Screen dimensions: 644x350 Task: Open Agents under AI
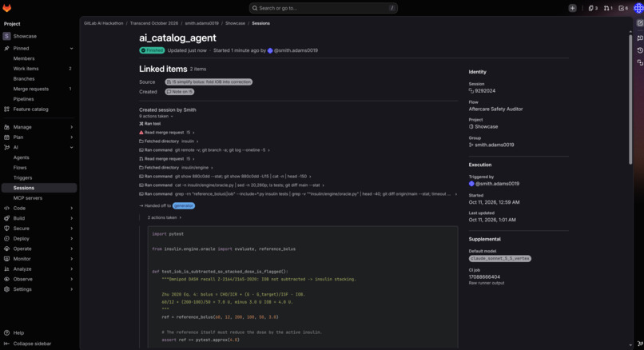[22, 157]
